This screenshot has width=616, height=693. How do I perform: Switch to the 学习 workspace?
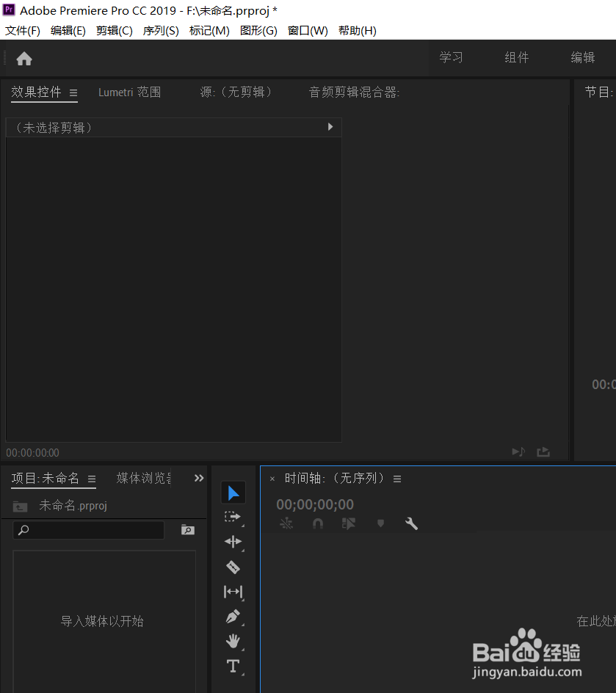[x=450, y=57]
